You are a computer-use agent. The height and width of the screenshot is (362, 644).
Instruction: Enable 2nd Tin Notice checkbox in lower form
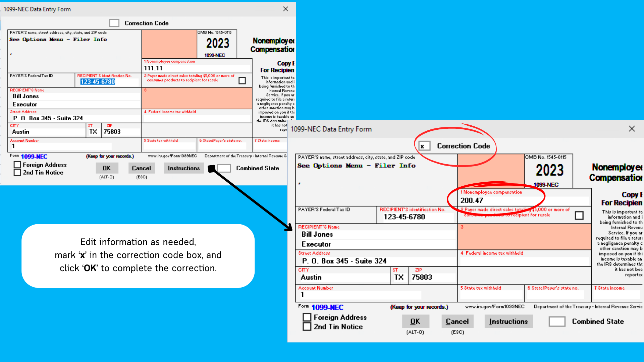pyautogui.click(x=307, y=326)
